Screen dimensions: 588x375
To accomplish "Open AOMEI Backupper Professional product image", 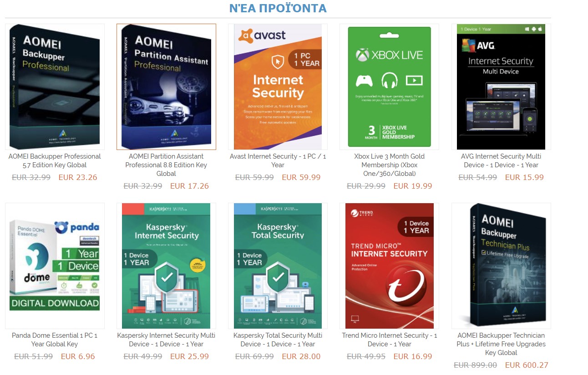I will pos(55,87).
